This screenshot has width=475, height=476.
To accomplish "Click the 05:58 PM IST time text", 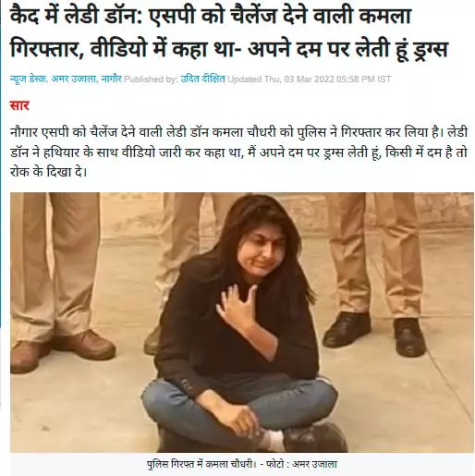I will 363,79.
